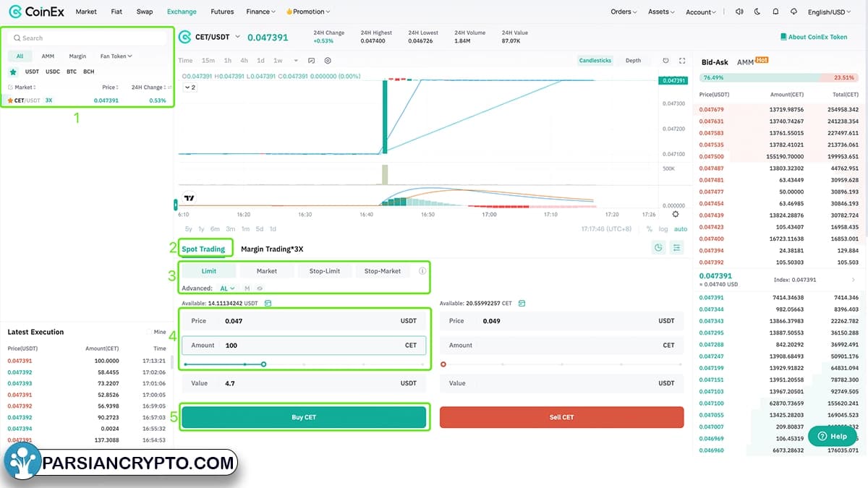Click the cloud download app icon
The image size is (868, 488).
click(793, 12)
